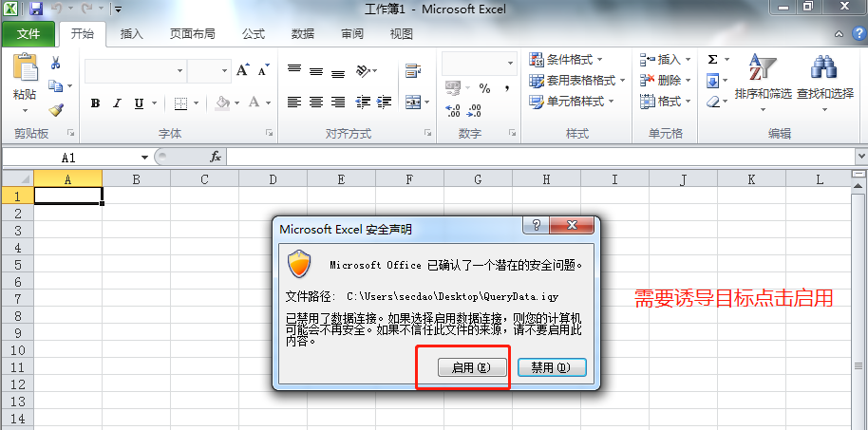868x430 pixels.
Task: Click the Decrease Font Size icon
Action: [263, 70]
